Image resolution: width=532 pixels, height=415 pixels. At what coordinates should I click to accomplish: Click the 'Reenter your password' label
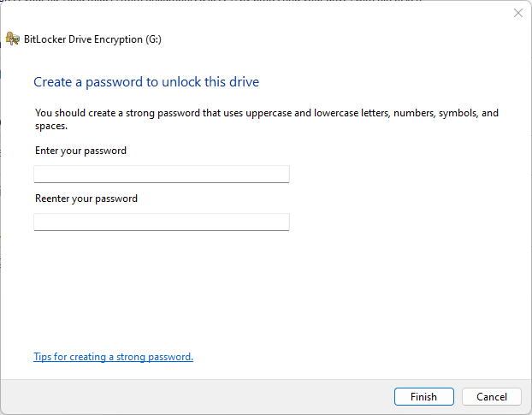[86, 199]
